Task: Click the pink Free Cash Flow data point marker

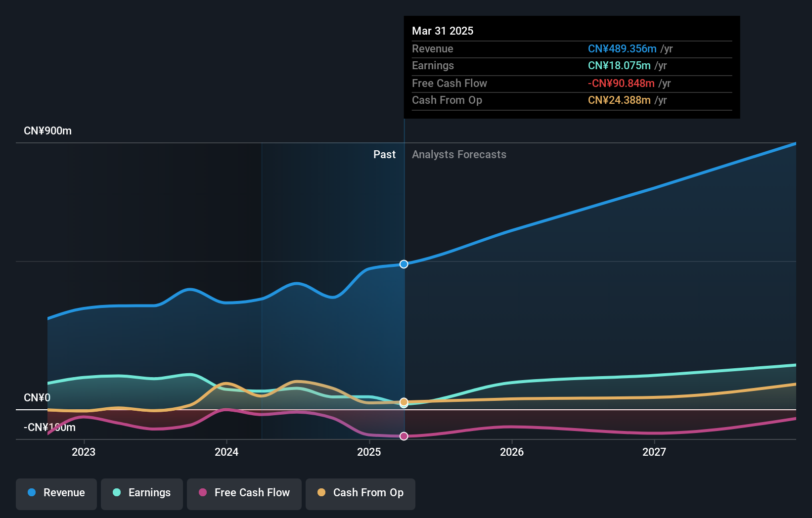Action: [x=404, y=436]
